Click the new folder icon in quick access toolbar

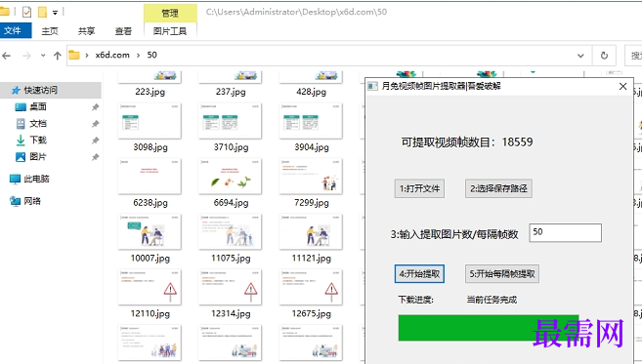tap(42, 12)
